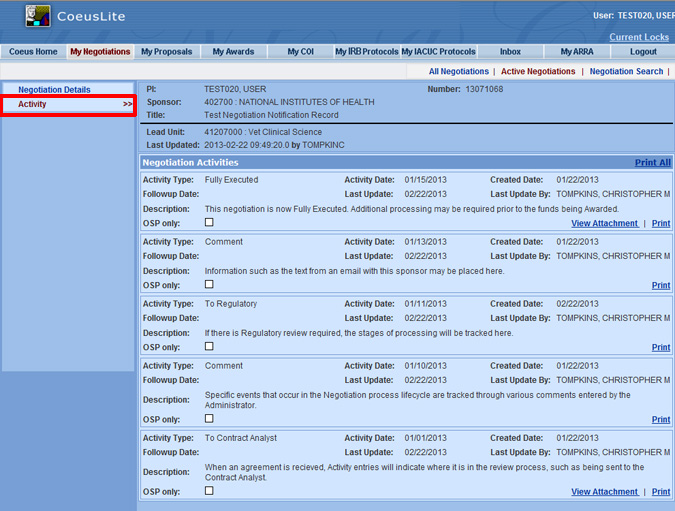
Task: Switch to My Proposals tab
Action: (167, 52)
